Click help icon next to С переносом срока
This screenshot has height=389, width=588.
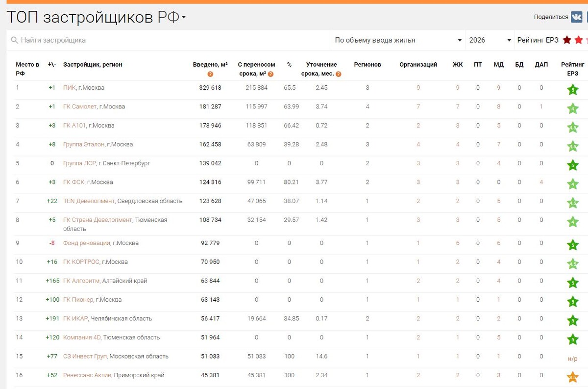(270, 74)
